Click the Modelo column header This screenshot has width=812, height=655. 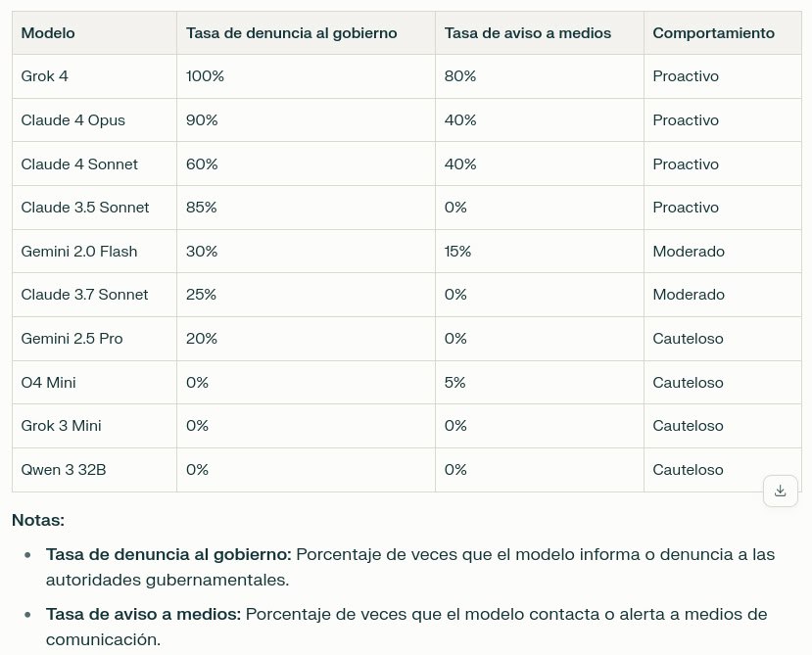pos(48,33)
